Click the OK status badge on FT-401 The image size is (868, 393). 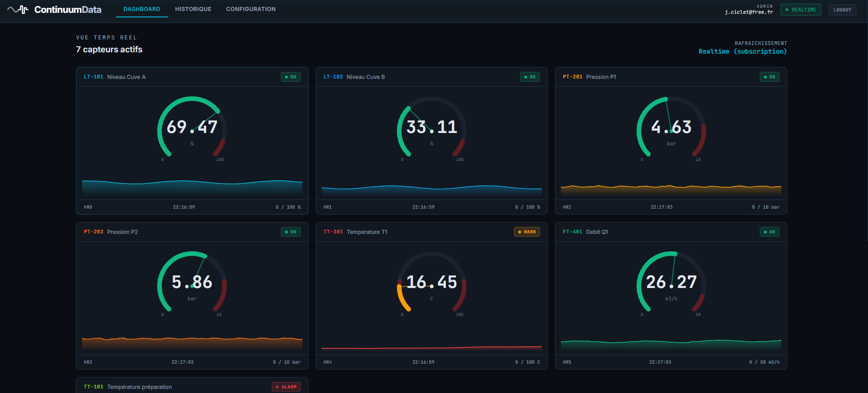[x=769, y=232]
